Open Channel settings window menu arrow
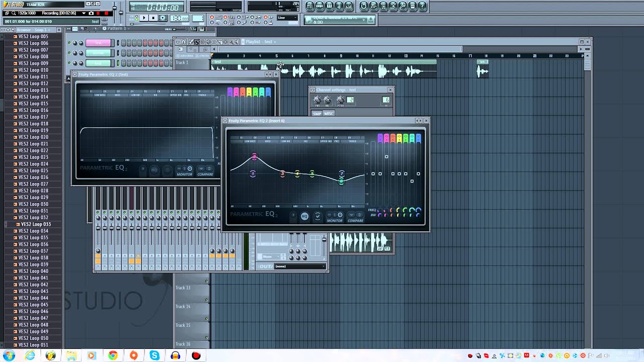Viewport: 644px width, 362px height. pyautogui.click(x=312, y=90)
